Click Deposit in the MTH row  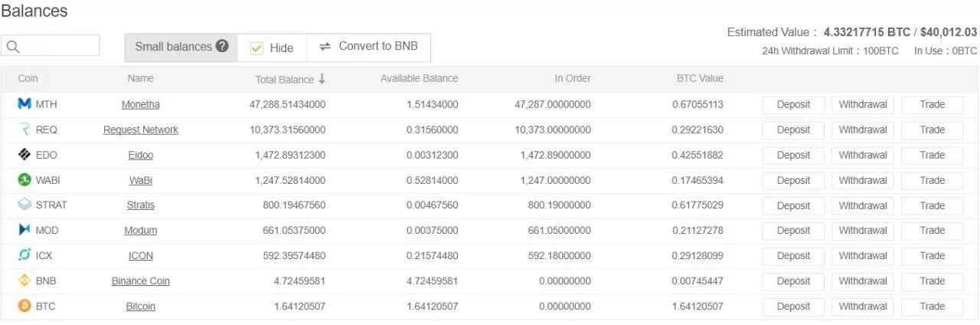[793, 105]
